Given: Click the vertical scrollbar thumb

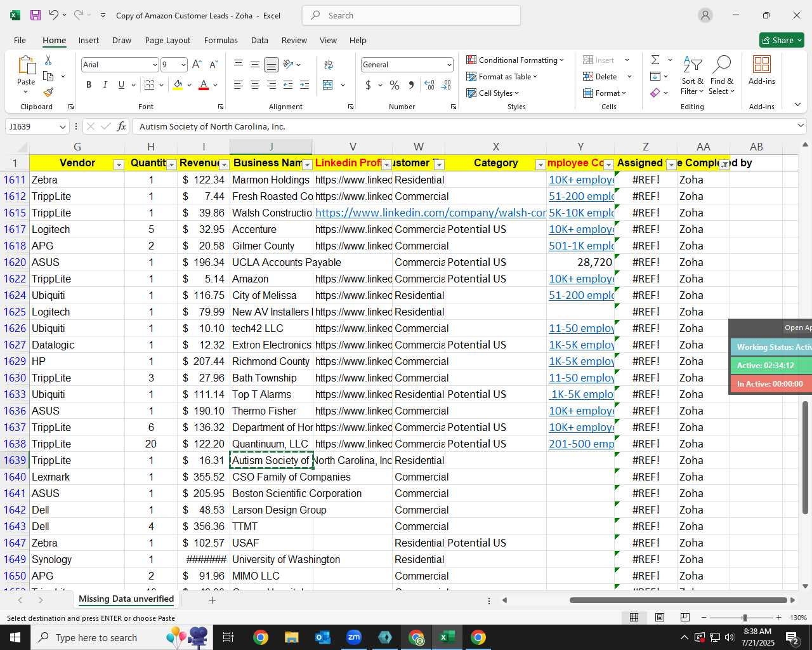Looking at the screenshot, I should click(x=805, y=457).
